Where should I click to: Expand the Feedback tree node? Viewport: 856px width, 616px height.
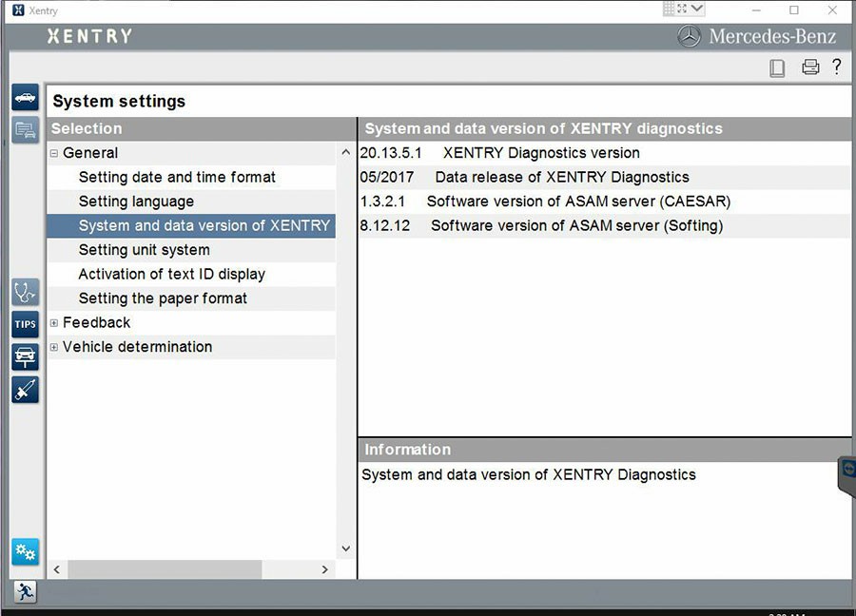point(54,323)
